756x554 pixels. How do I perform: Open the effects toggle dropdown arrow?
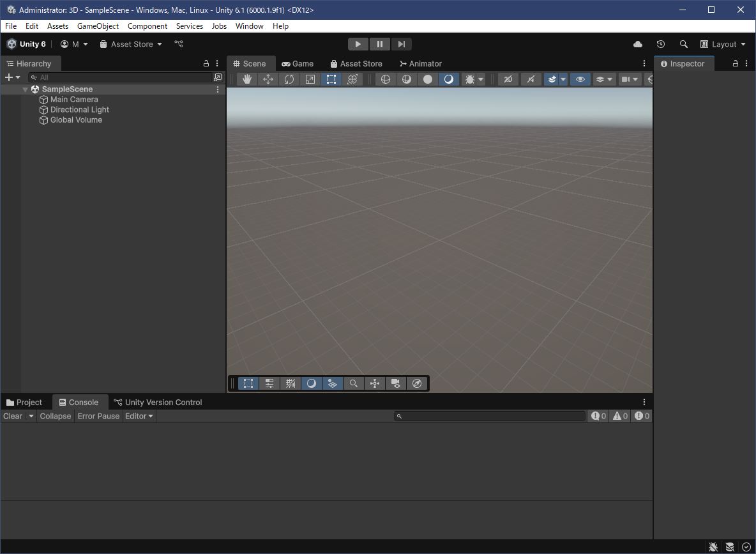point(563,79)
